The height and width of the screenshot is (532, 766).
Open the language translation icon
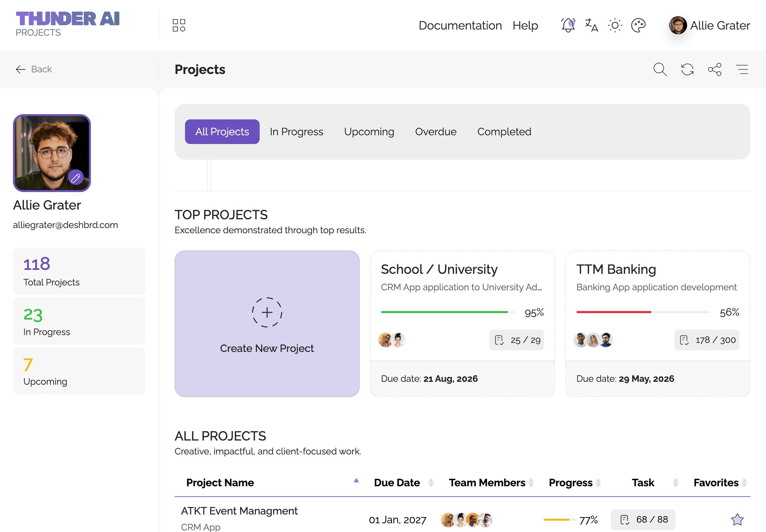pyautogui.click(x=591, y=25)
